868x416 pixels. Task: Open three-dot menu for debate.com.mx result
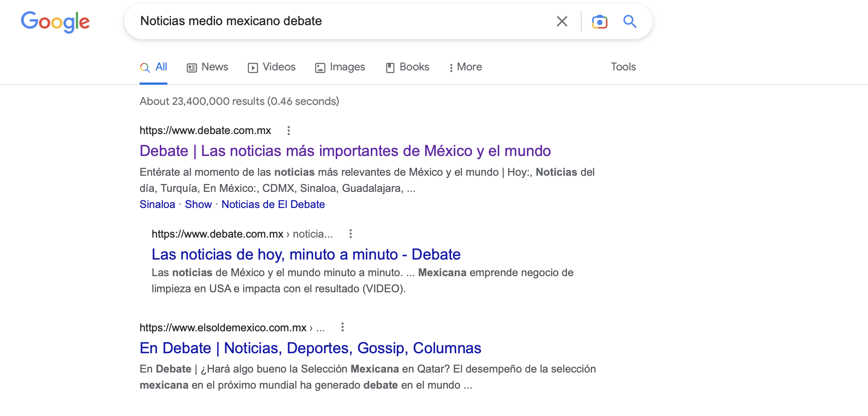tap(289, 130)
